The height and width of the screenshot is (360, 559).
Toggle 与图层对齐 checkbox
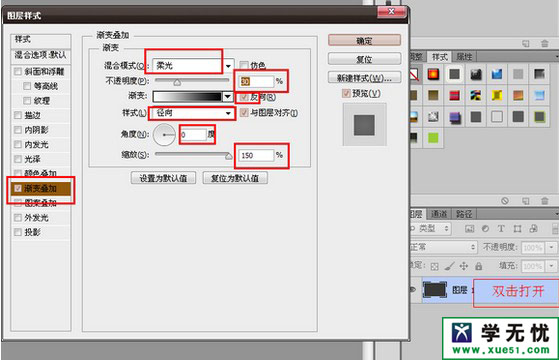coord(244,113)
